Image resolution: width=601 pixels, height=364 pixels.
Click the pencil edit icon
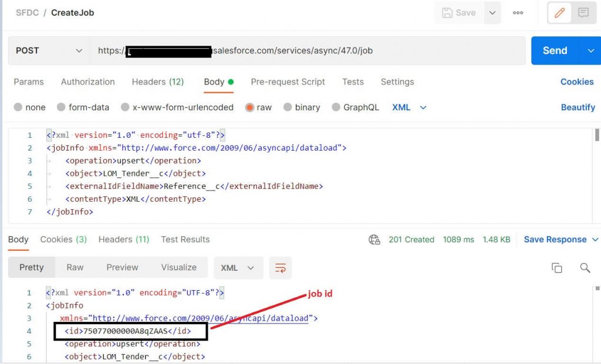pos(559,13)
